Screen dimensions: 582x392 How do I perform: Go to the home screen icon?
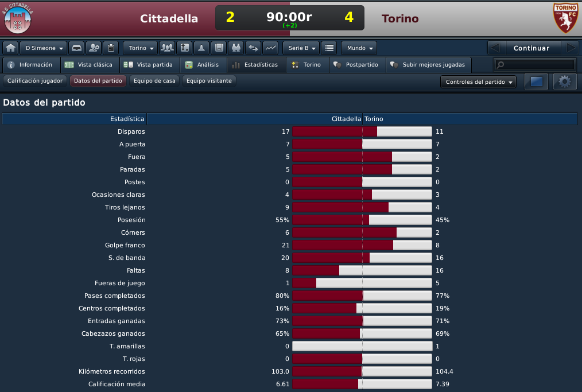click(11, 48)
